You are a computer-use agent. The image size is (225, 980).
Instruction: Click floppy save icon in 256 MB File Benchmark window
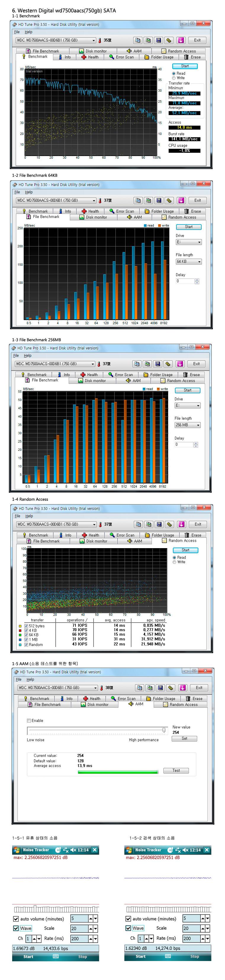pos(158,364)
